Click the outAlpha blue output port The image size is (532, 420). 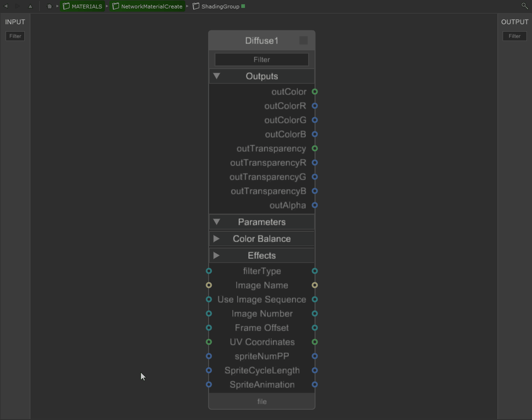click(315, 205)
